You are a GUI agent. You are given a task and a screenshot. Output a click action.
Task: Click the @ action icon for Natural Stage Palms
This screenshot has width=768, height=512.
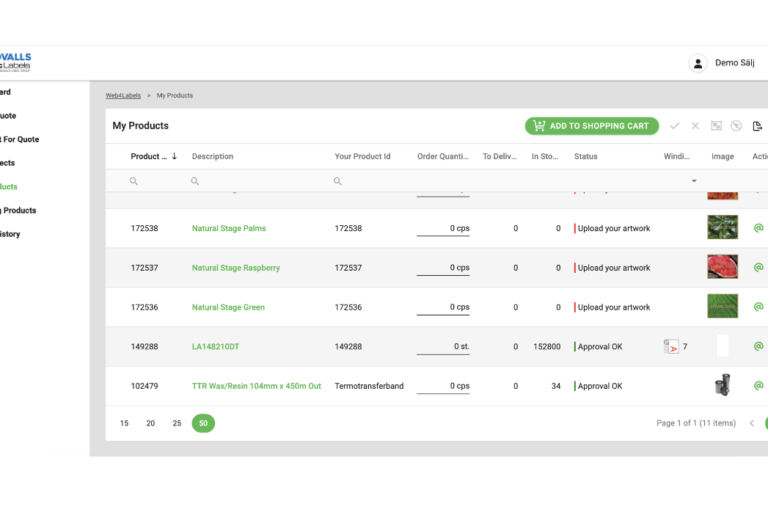758,228
